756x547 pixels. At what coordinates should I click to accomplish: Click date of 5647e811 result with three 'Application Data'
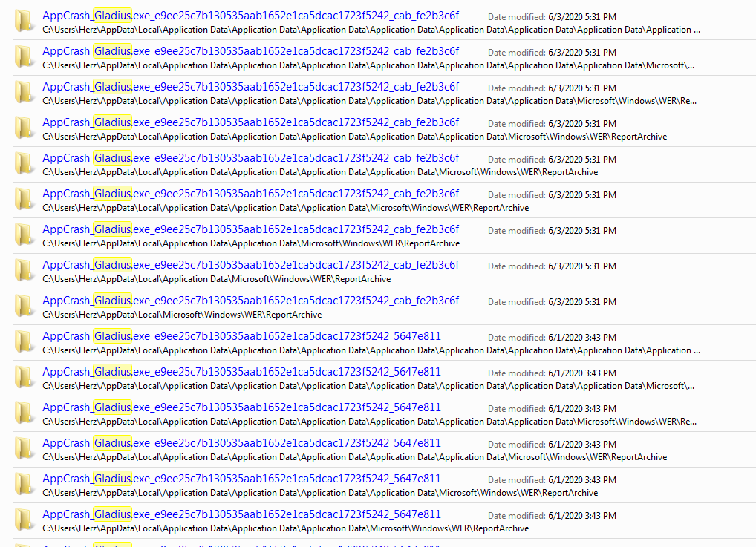tap(552, 516)
